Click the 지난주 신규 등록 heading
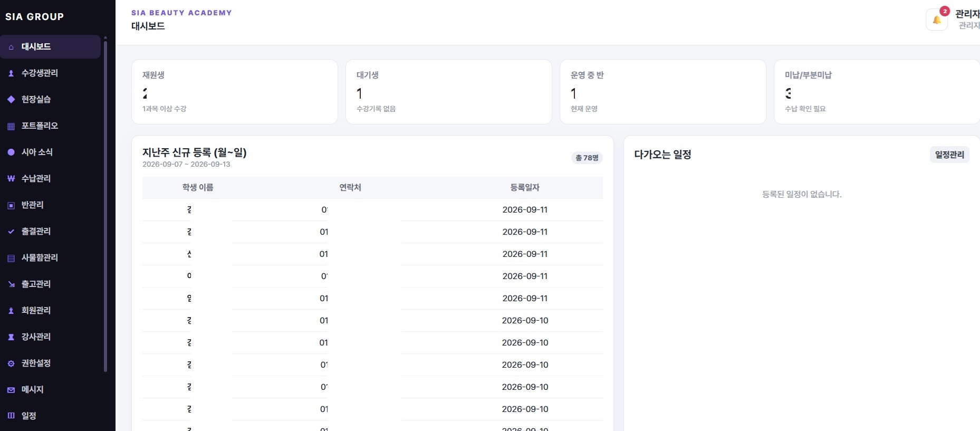The width and height of the screenshot is (980, 431). (195, 152)
